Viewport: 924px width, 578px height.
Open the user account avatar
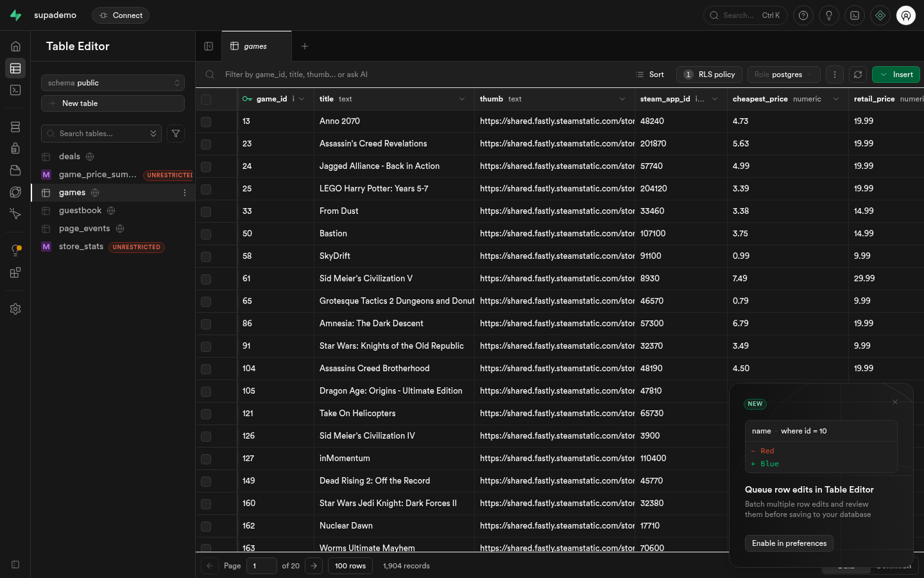(906, 15)
